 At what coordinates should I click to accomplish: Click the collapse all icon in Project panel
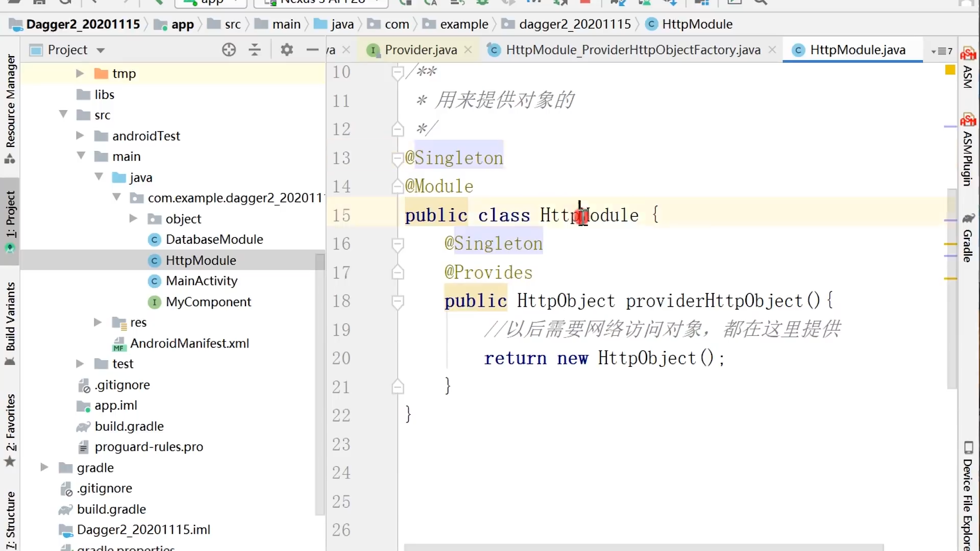pyautogui.click(x=255, y=49)
